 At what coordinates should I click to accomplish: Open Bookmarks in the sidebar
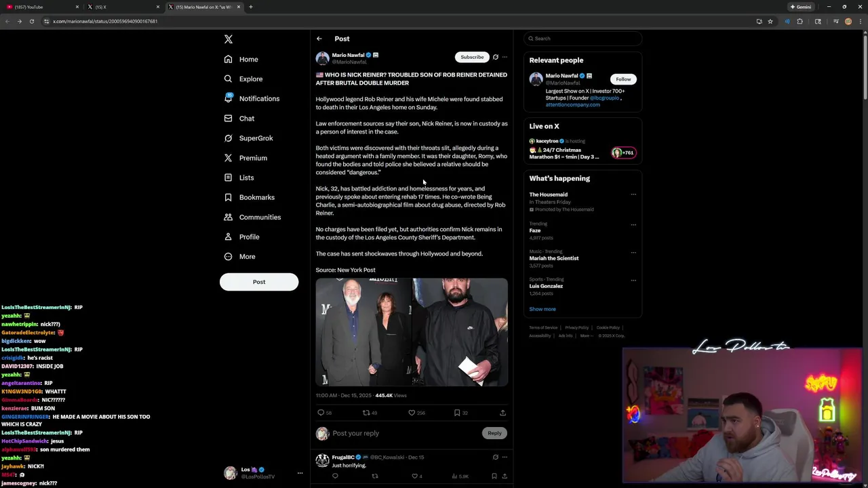click(x=249, y=197)
